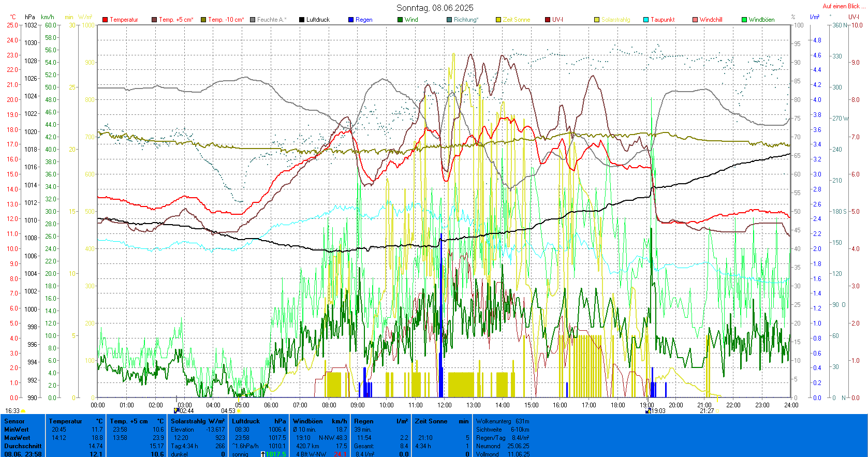Click the 'Luftdruck' legend label
Viewport: 868px width, 457px height.
point(318,20)
